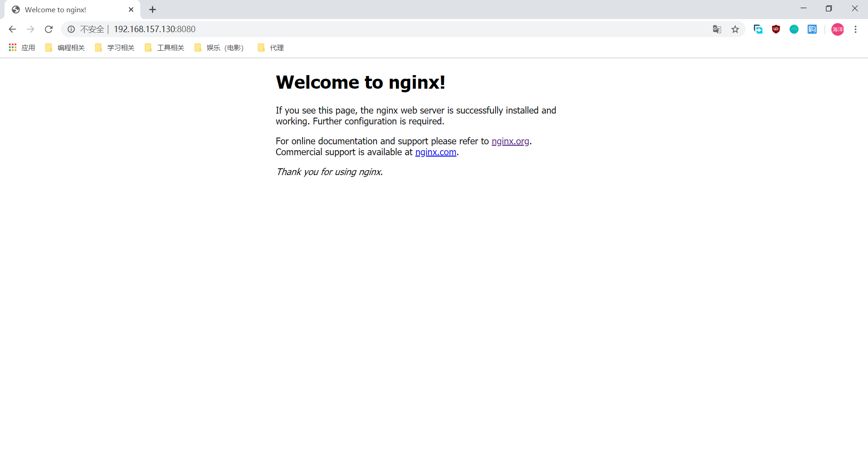Open 娱乐 (电影) bookmark folder
The height and width of the screenshot is (466, 868).
point(219,48)
